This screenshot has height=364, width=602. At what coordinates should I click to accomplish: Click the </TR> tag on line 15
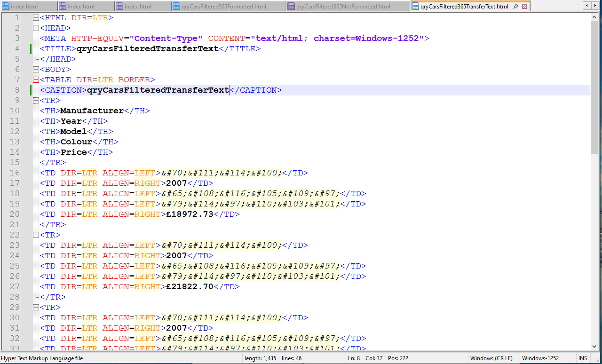pyautogui.click(x=53, y=163)
